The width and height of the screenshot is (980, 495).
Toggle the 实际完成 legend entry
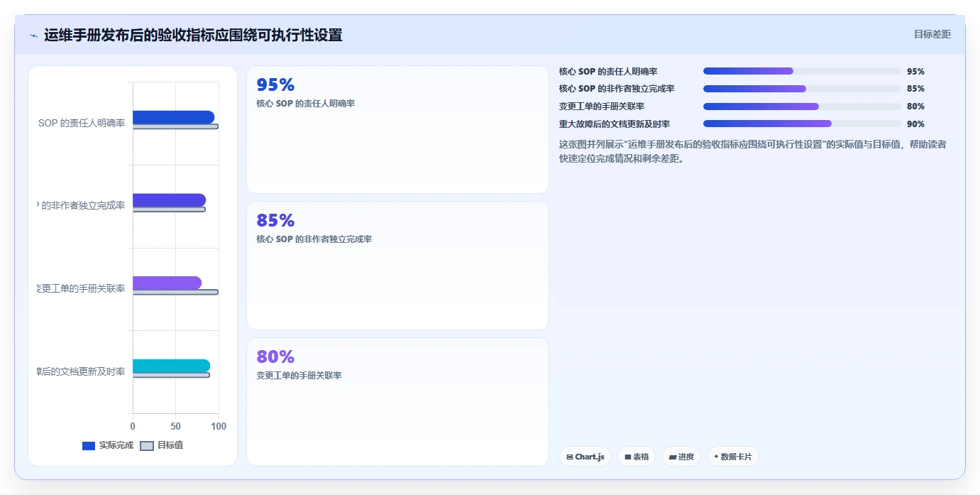(x=108, y=445)
